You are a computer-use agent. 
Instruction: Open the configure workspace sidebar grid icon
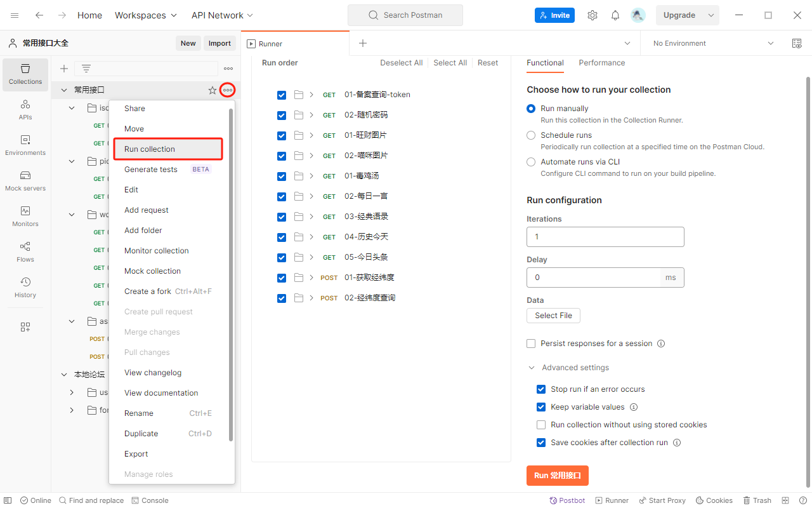pyautogui.click(x=25, y=327)
